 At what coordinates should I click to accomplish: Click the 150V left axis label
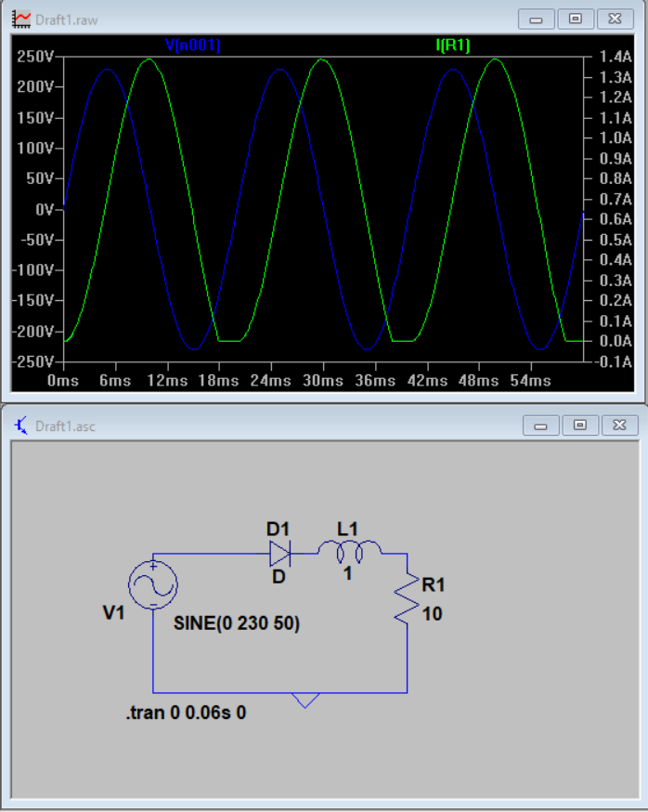pyautogui.click(x=35, y=118)
